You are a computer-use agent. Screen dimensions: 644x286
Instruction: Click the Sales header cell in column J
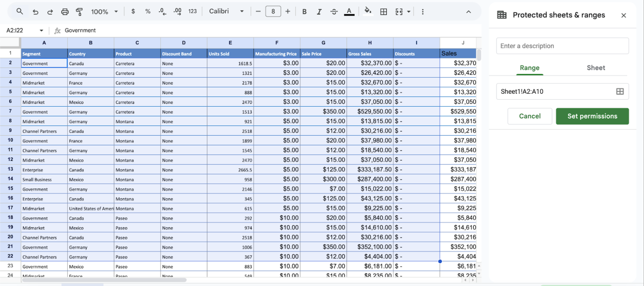(458, 54)
